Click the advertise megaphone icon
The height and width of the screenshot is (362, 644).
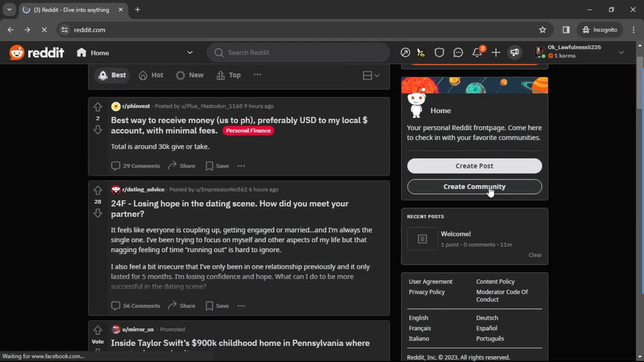pyautogui.click(x=515, y=53)
